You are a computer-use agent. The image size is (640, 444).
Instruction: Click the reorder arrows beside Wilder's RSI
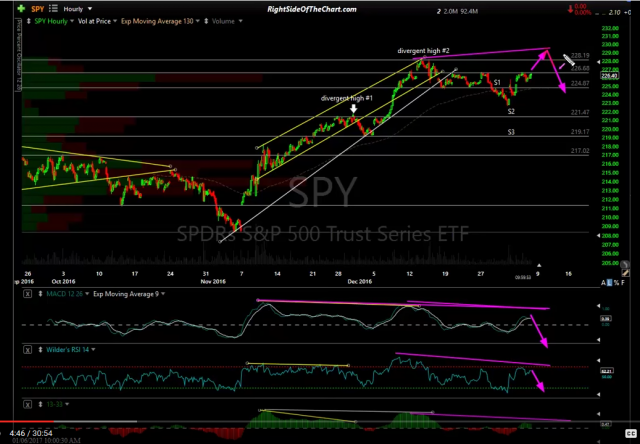40,350
